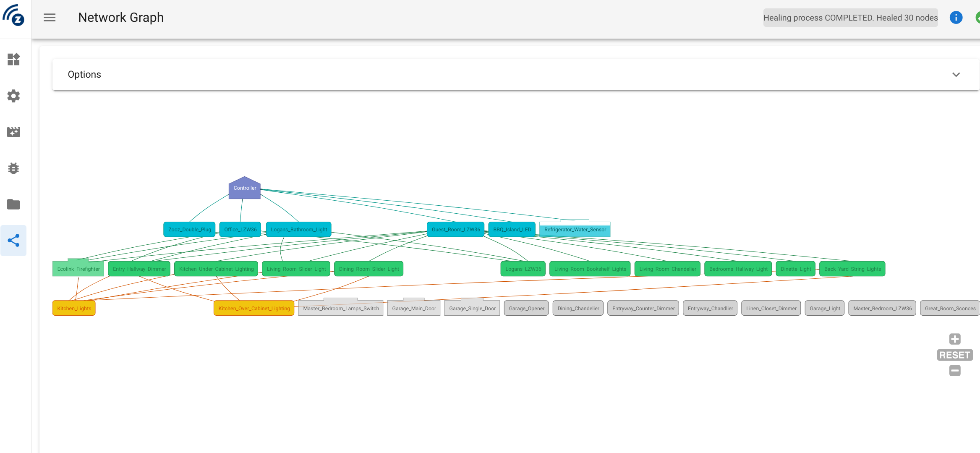Open the Smart Start page icon

pyautogui.click(x=14, y=132)
